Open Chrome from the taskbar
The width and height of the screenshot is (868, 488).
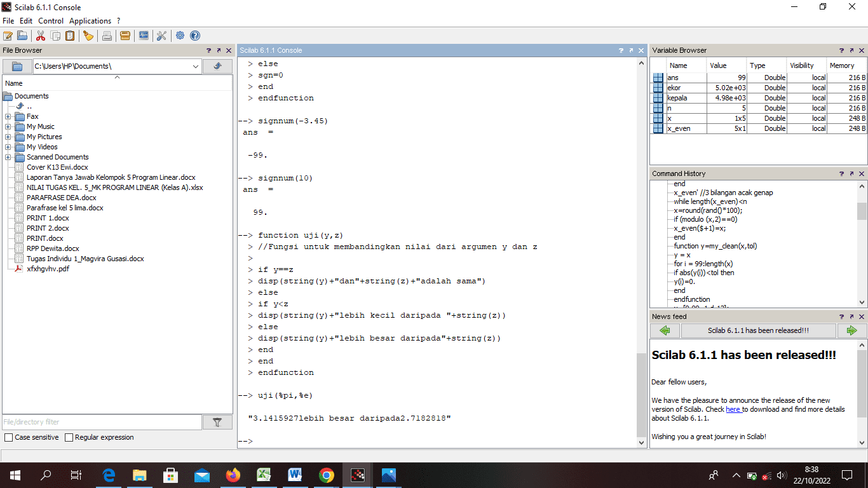click(x=327, y=475)
